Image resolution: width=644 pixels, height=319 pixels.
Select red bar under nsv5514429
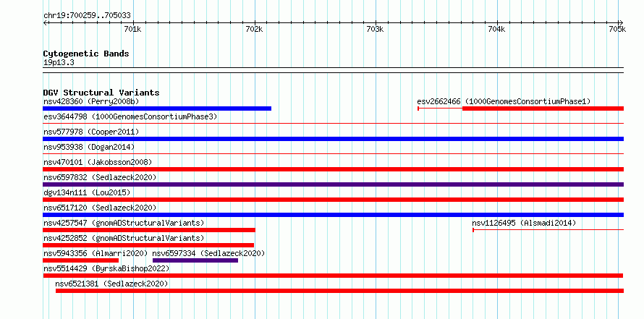[333, 276]
